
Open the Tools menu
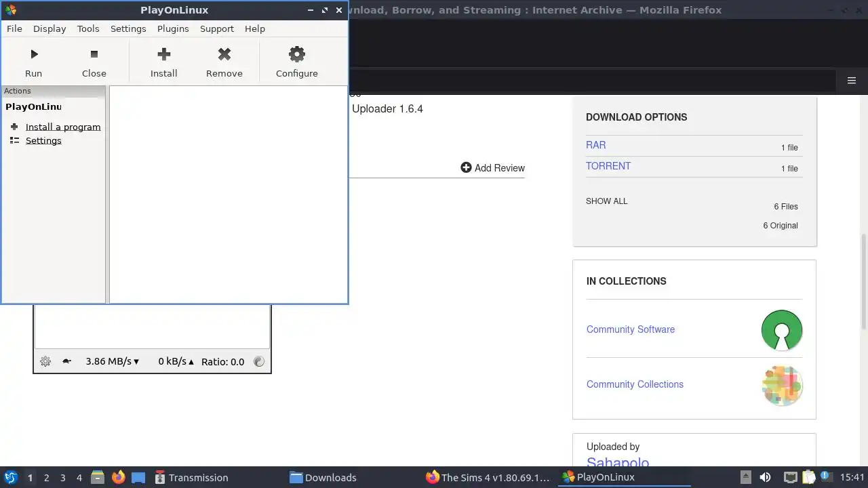pyautogui.click(x=88, y=28)
